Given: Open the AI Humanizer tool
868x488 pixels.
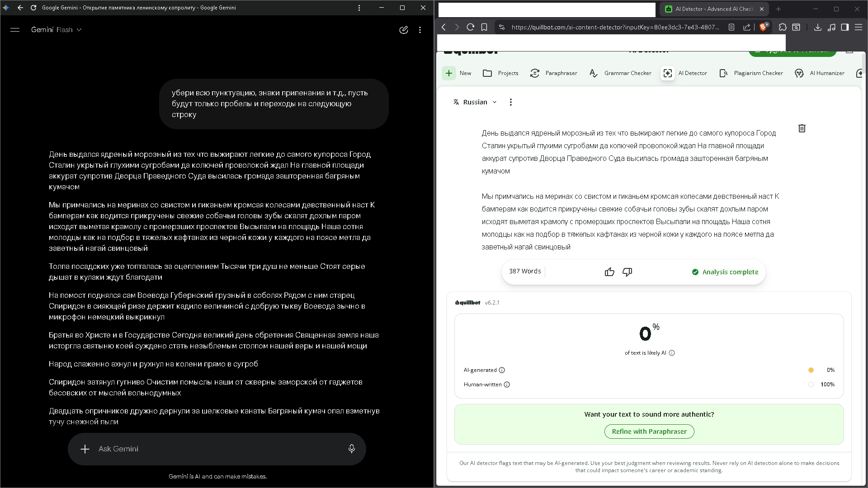Looking at the screenshot, I should (820, 73).
